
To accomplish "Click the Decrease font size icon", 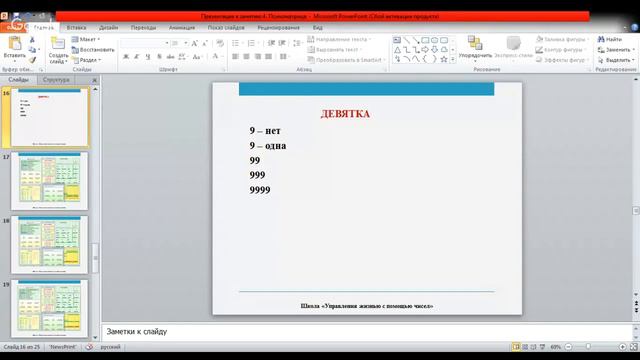I will click(x=204, y=43).
